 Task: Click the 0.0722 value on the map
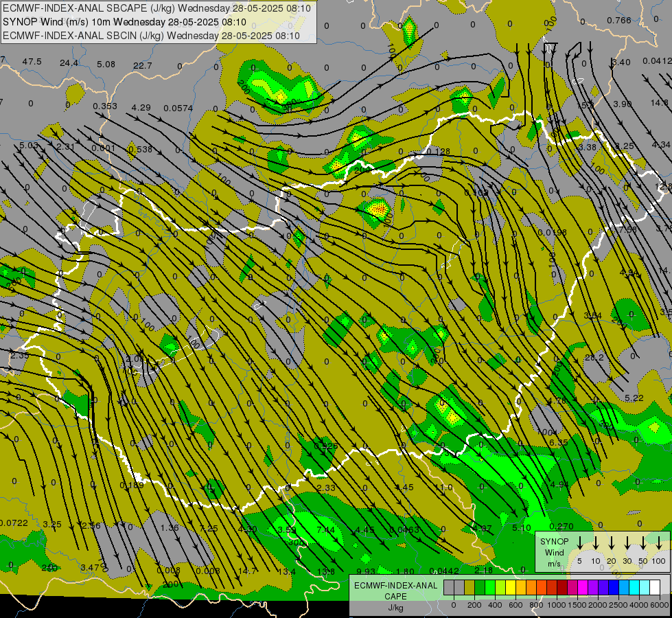14,523
